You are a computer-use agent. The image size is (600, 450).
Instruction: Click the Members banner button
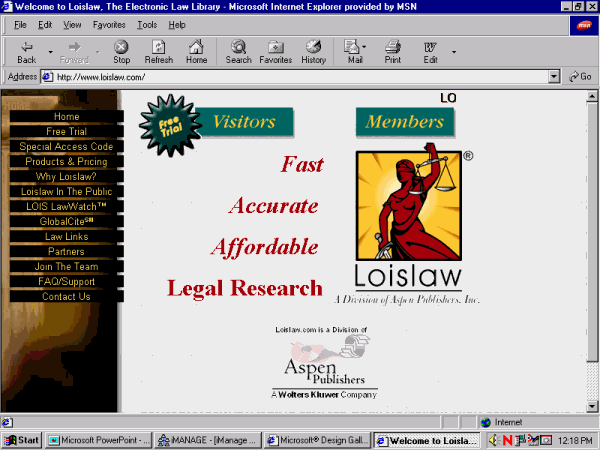click(x=405, y=122)
